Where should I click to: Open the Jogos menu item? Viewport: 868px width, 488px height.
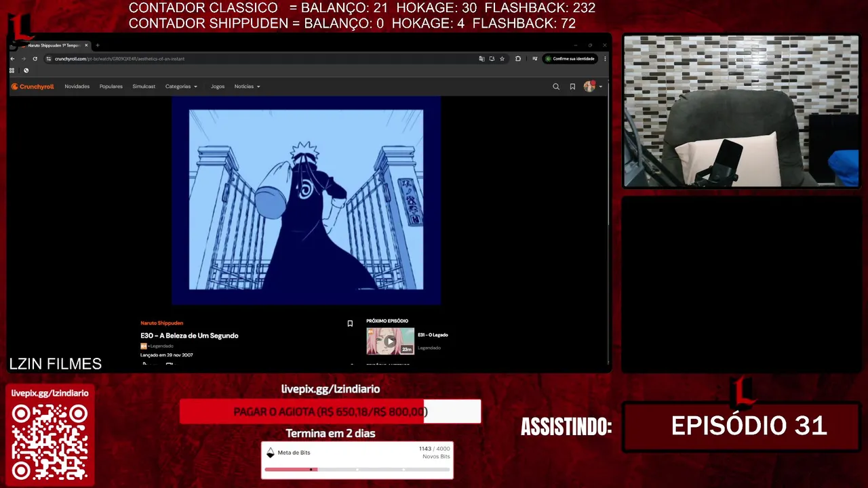[x=218, y=87]
